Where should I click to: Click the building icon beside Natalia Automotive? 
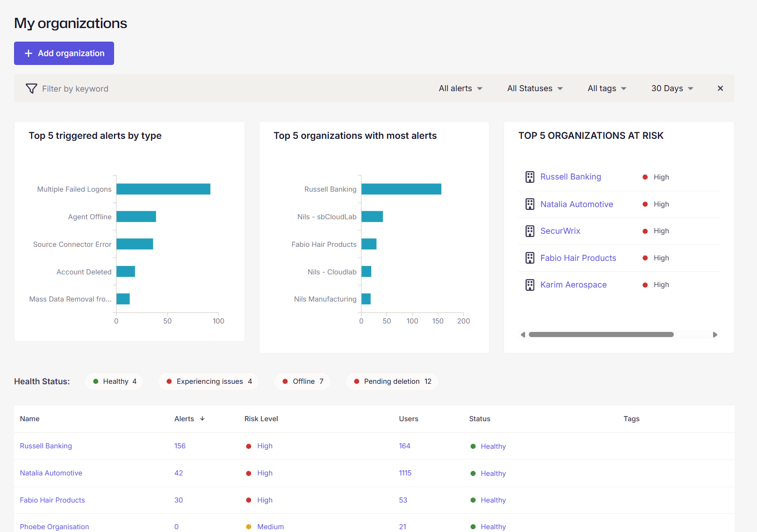tap(530, 204)
